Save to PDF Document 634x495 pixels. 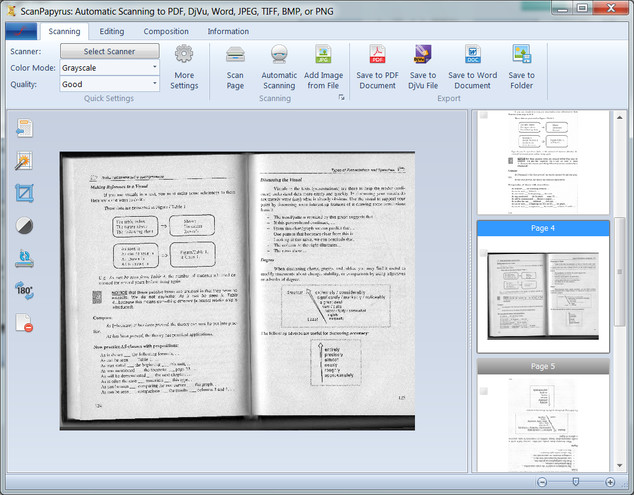[x=378, y=66]
